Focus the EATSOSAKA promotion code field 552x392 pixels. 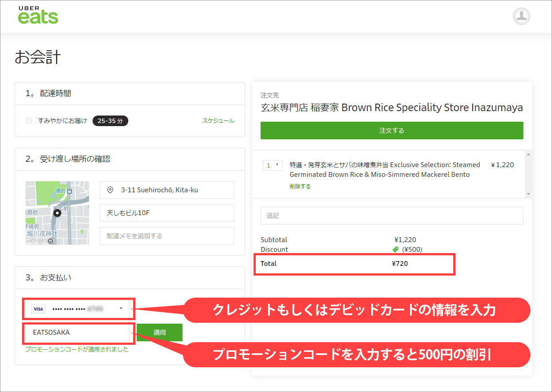78,332
